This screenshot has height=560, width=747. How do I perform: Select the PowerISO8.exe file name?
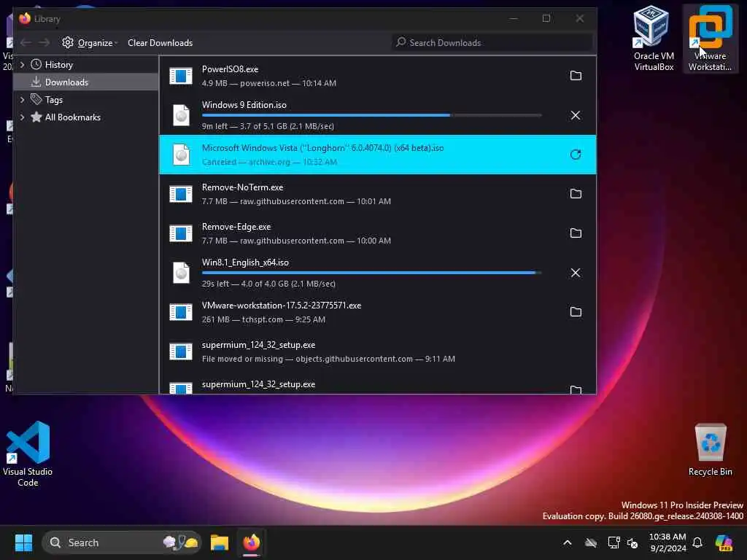[230, 69]
